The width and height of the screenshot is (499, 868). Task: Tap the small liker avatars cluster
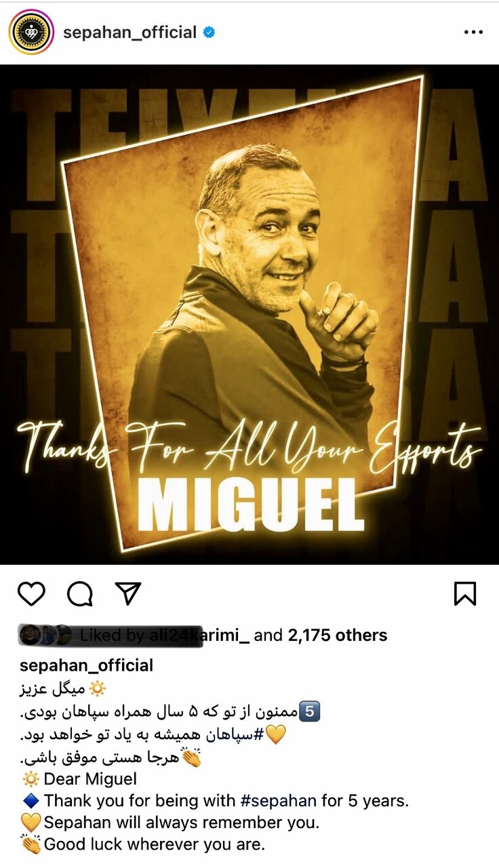click(45, 635)
